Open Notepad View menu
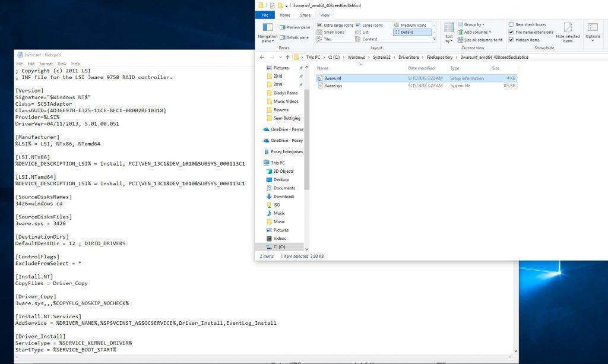The image size is (608, 364). [62, 64]
